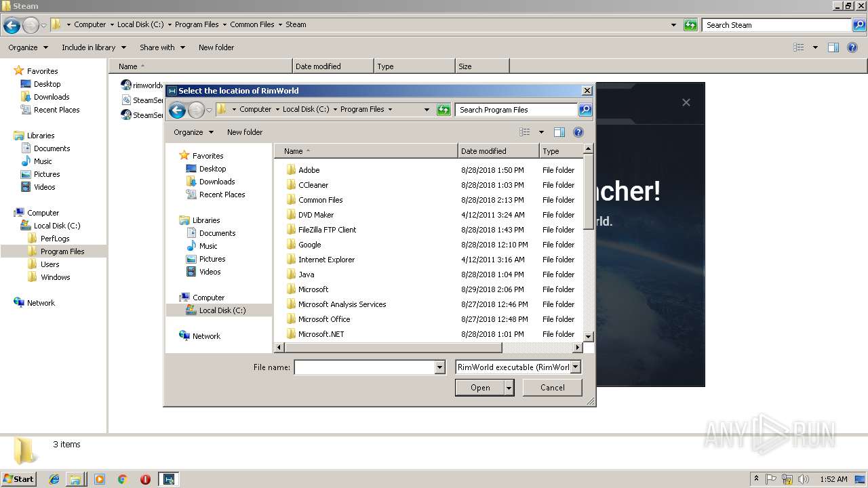Click the File name input field
Image resolution: width=868 pixels, height=488 pixels.
click(364, 367)
